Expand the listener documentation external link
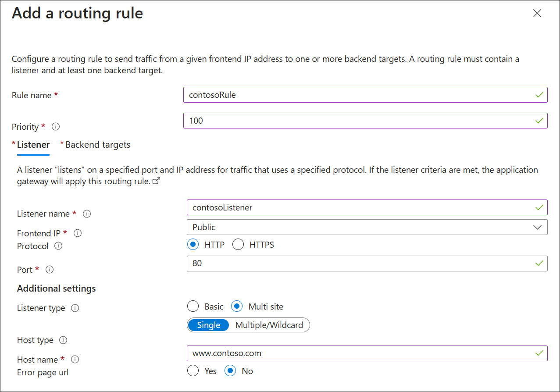 [x=156, y=181]
